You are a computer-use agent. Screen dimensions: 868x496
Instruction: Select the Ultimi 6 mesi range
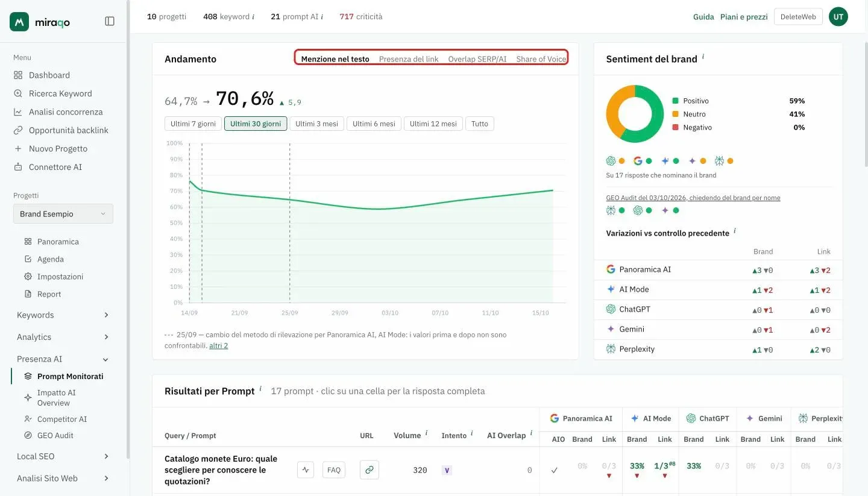[x=374, y=124]
